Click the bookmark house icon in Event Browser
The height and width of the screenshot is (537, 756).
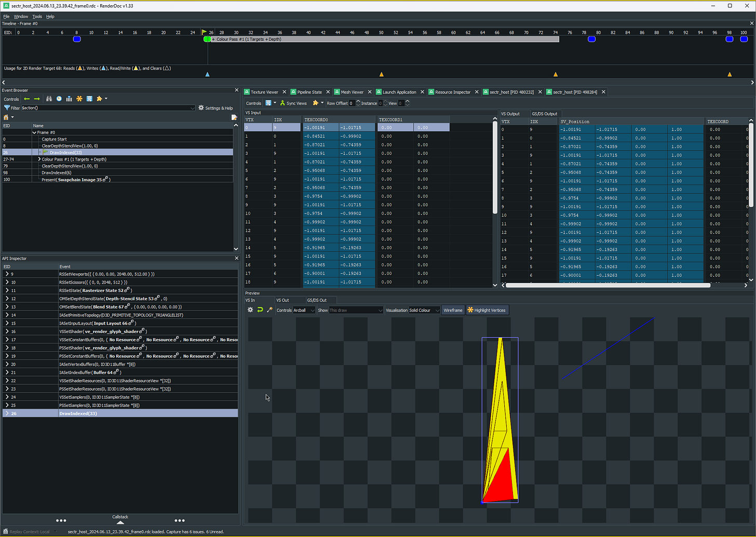pos(6,117)
